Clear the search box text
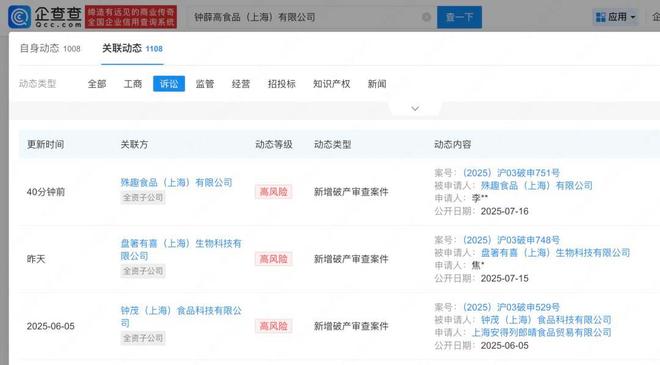 [426, 17]
